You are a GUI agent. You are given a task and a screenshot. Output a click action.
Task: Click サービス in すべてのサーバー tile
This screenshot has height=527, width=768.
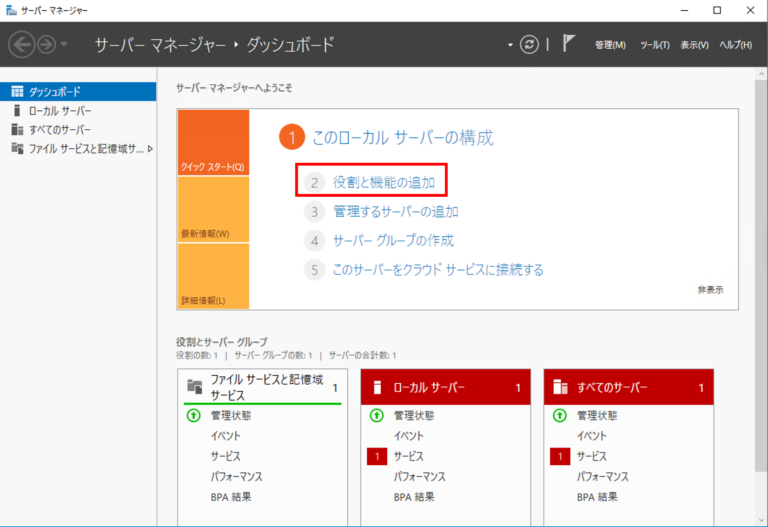click(x=592, y=456)
